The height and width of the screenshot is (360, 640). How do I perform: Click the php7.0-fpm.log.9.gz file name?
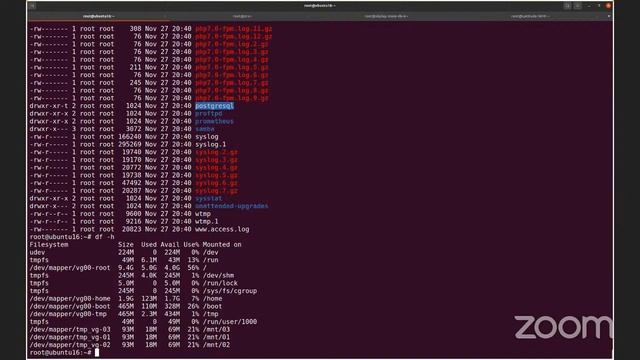pos(232,98)
